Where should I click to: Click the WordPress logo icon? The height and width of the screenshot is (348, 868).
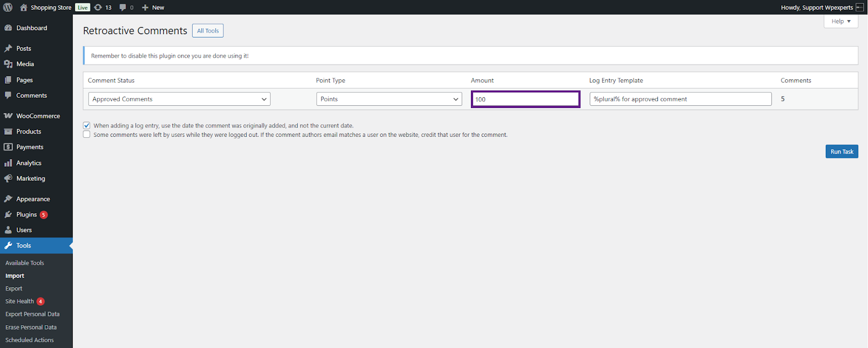[8, 7]
